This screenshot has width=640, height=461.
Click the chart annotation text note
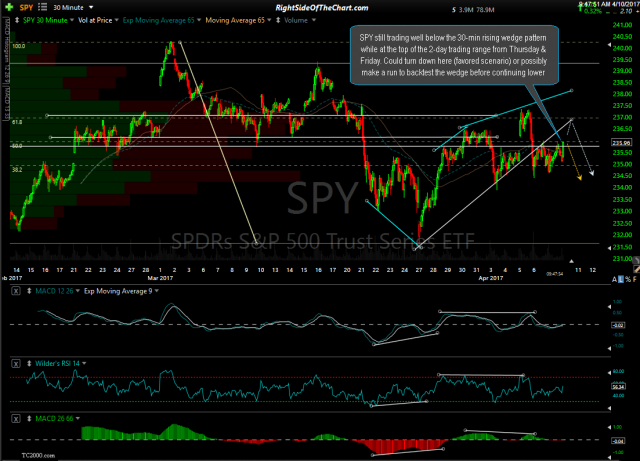[453, 55]
